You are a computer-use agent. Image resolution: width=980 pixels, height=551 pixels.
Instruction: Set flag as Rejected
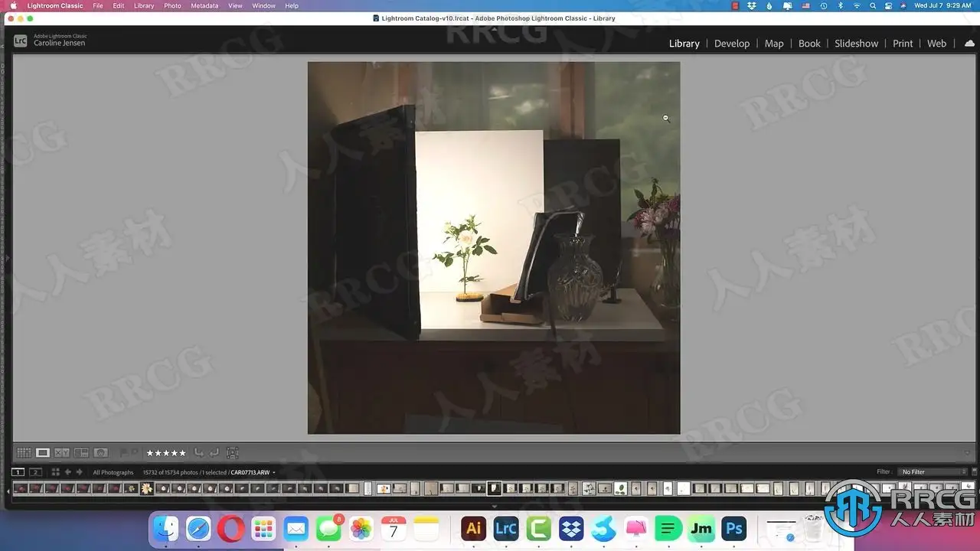point(135,453)
